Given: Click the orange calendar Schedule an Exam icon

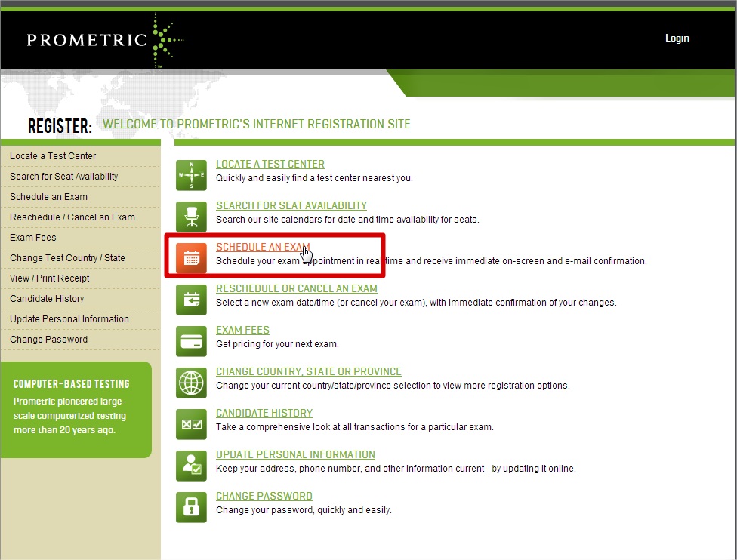Looking at the screenshot, I should coord(191,258).
